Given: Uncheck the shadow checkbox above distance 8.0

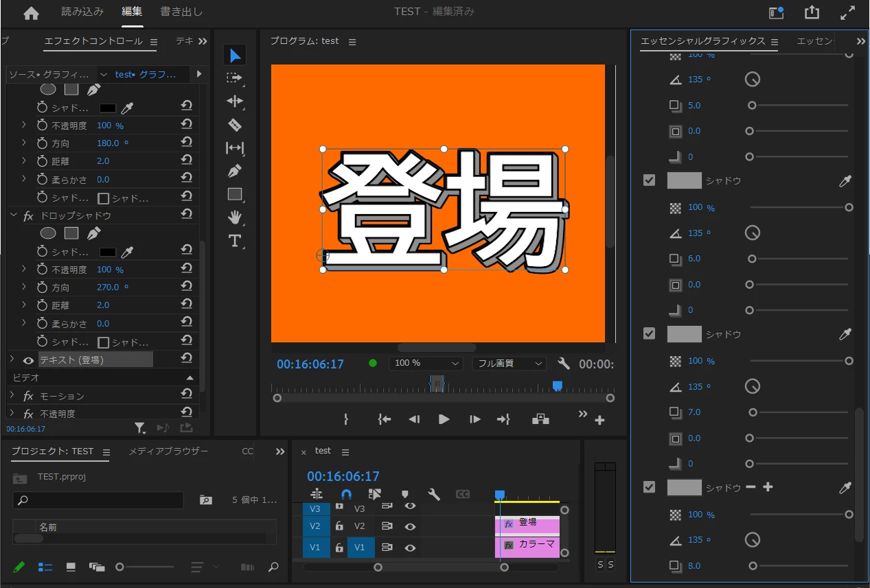Looking at the screenshot, I should [649, 486].
